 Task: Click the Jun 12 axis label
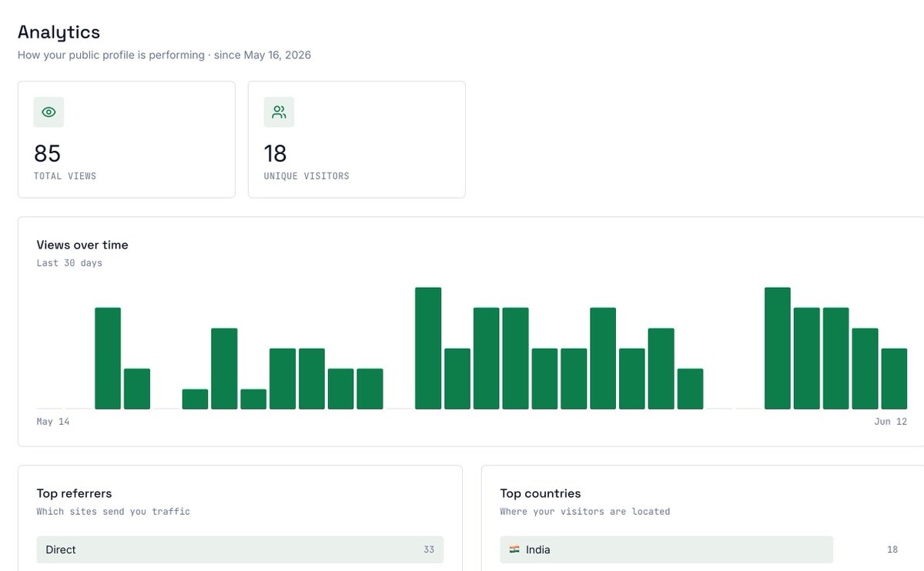tap(891, 422)
